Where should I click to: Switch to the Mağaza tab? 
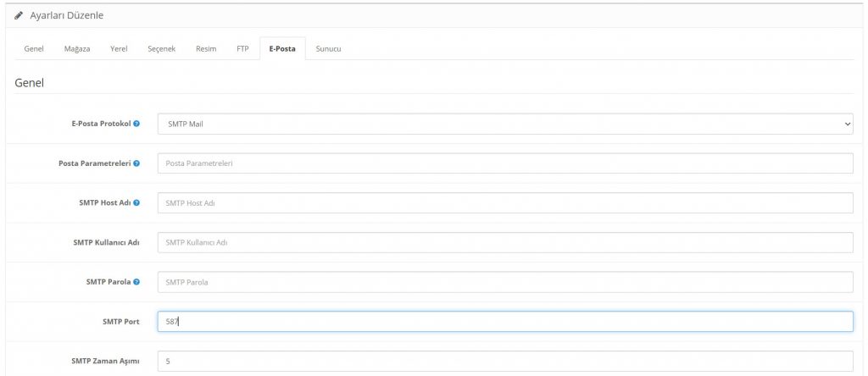(77, 48)
